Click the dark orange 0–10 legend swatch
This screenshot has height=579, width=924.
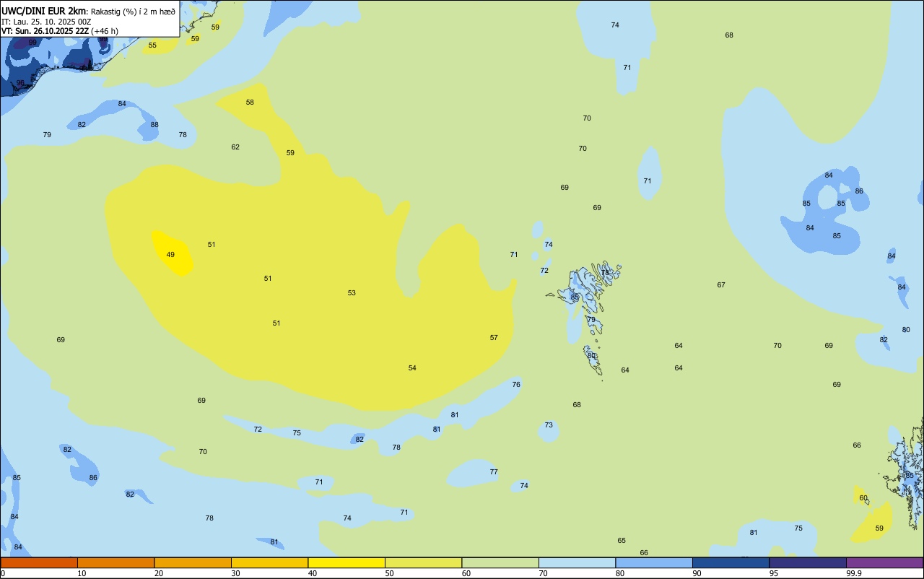pyautogui.click(x=39, y=562)
